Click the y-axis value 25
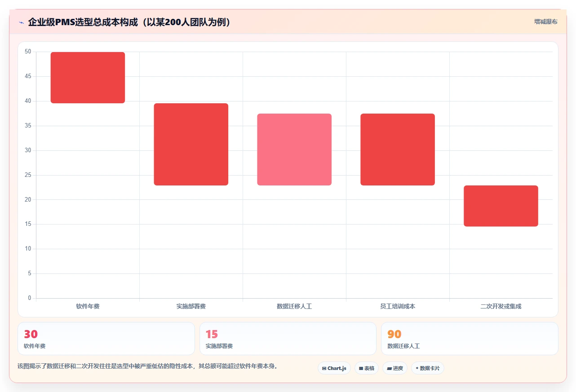576x392 pixels. tap(28, 175)
